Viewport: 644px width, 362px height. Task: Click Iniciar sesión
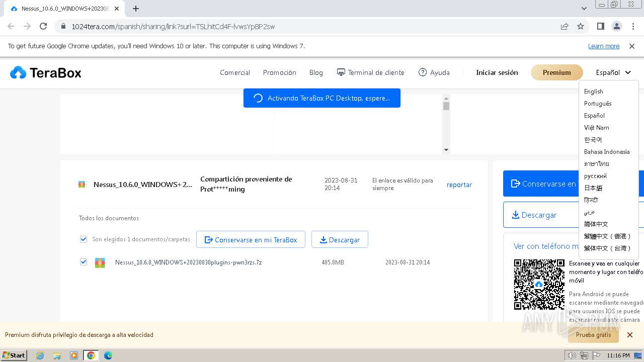[x=497, y=72]
